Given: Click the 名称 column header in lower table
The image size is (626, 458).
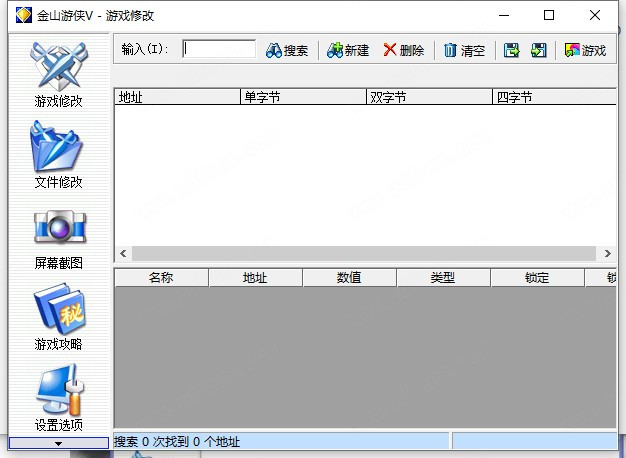Looking at the screenshot, I should pyautogui.click(x=161, y=278).
